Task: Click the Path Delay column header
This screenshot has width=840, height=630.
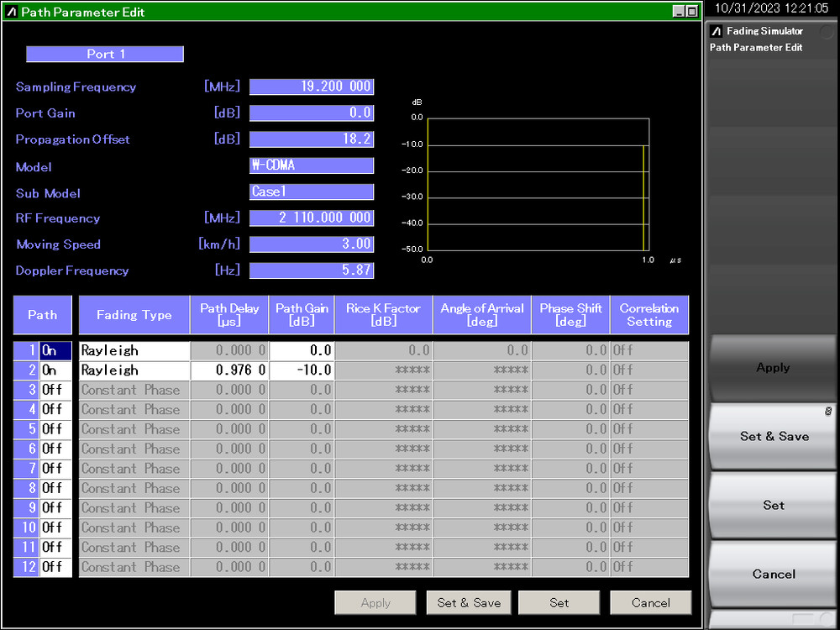Action: click(x=229, y=315)
